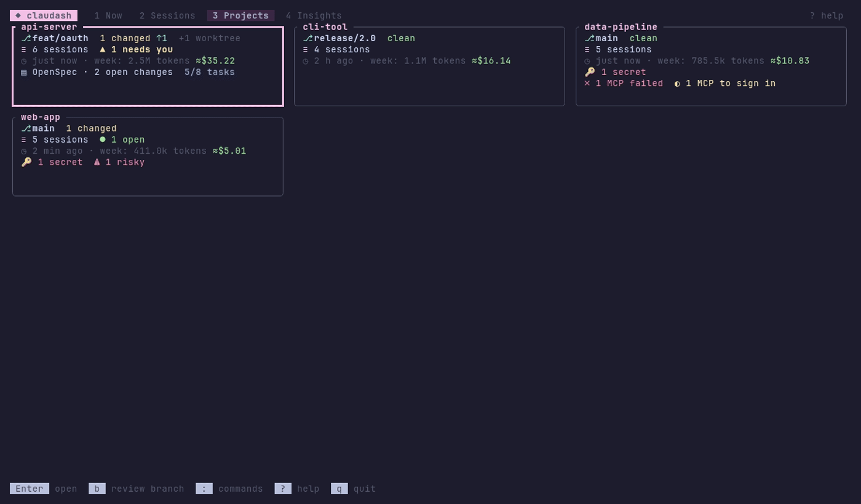
Task: Switch to the 1 Now tab
Action: coord(108,16)
